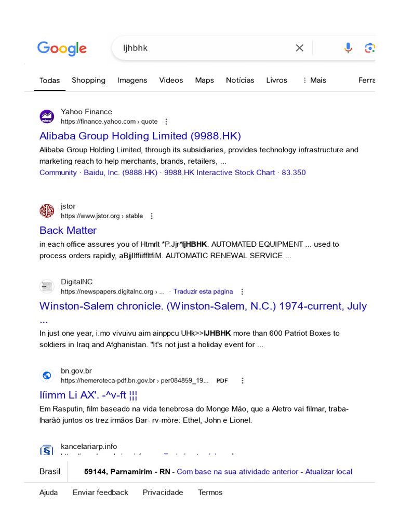The height and width of the screenshot is (532, 399).
Task: Open options menu for DigitalNC result
Action: pyautogui.click(x=242, y=292)
